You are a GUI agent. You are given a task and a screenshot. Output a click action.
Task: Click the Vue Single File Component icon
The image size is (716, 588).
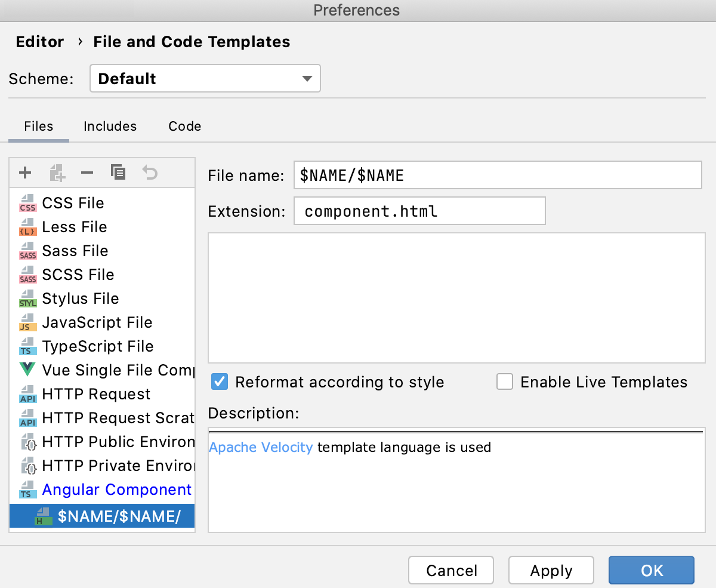27,370
